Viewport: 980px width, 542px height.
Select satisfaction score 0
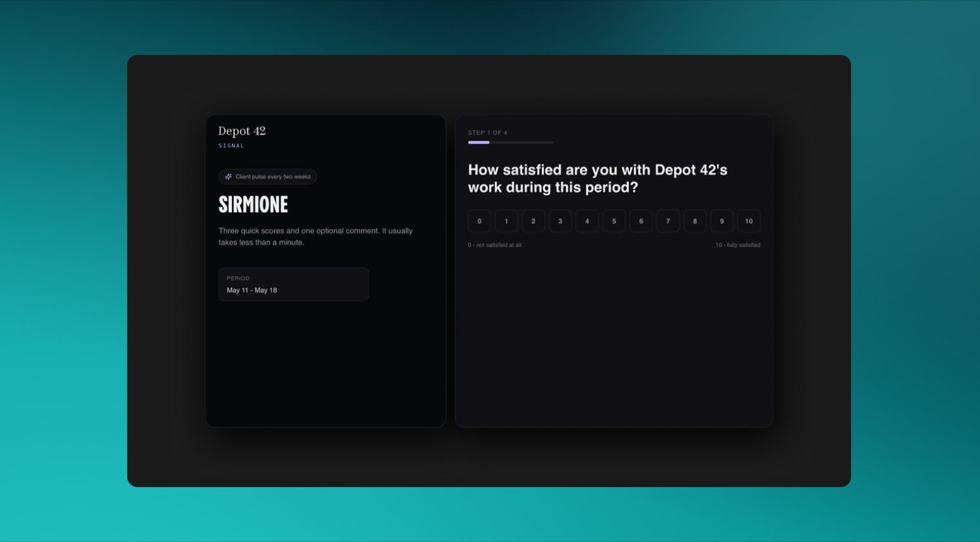tap(480, 221)
